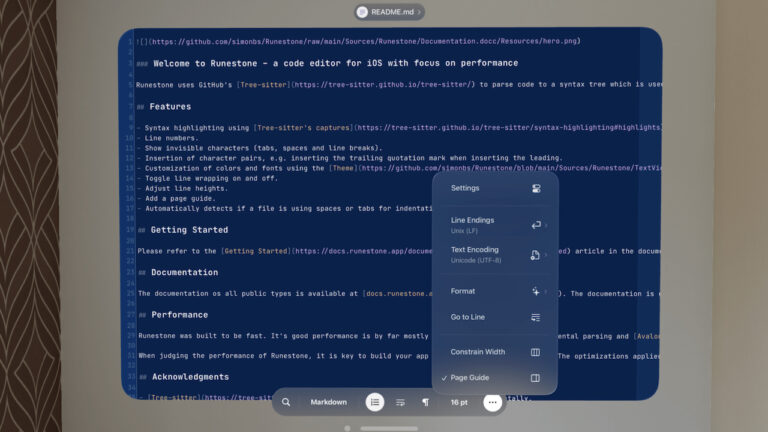
Task: Uncheck the Page Guide option
Action: coord(495,378)
